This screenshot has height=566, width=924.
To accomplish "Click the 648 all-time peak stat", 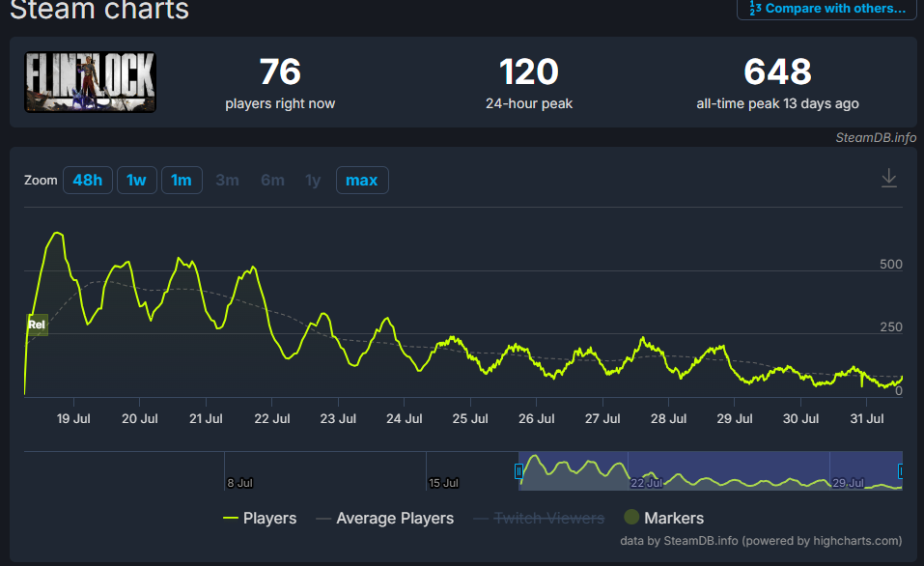I will tap(777, 82).
